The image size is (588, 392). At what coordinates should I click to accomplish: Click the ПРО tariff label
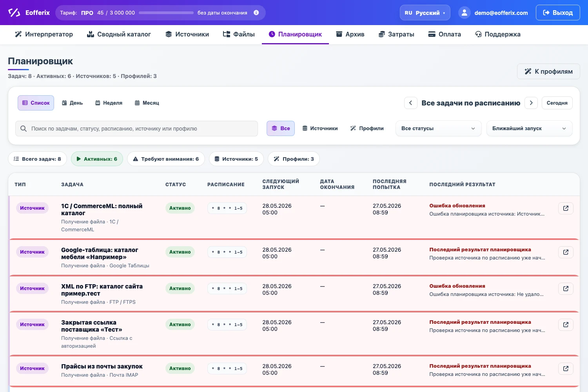pos(87,13)
